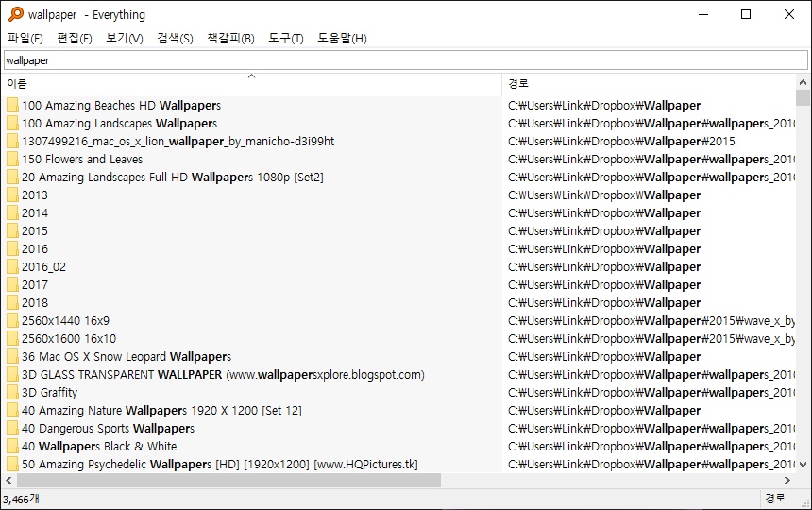Click the folder icon next to 2018
The height and width of the screenshot is (510, 812).
click(12, 303)
